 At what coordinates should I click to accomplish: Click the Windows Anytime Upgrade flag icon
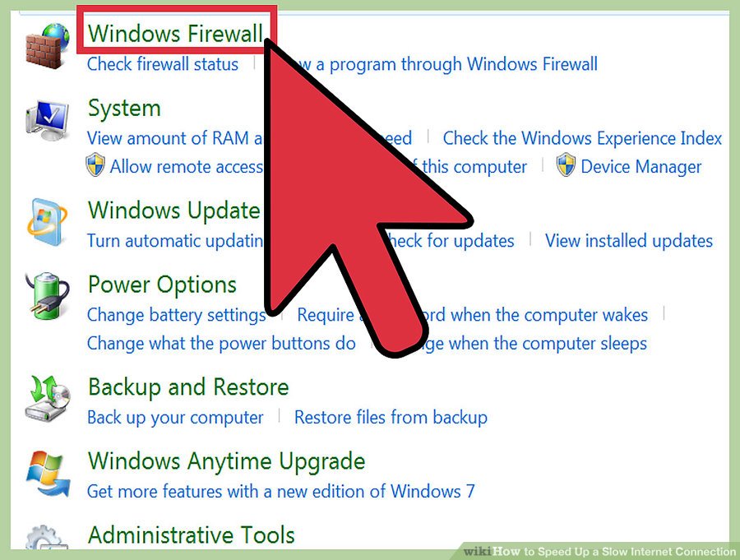tap(47, 473)
